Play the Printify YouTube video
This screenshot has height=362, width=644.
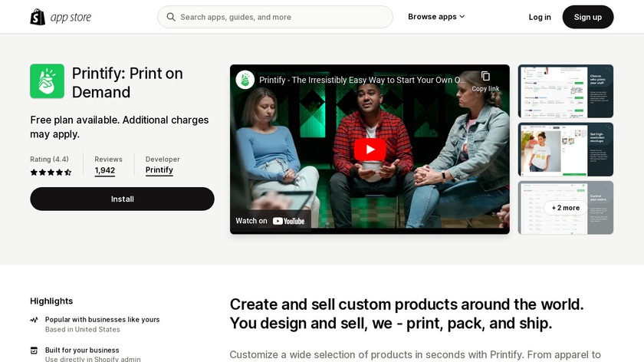pos(370,150)
